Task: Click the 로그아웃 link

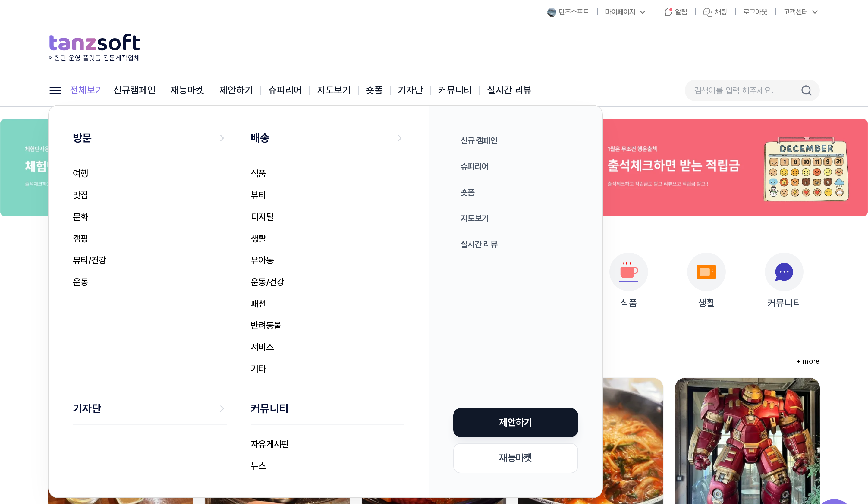Action: pos(755,12)
